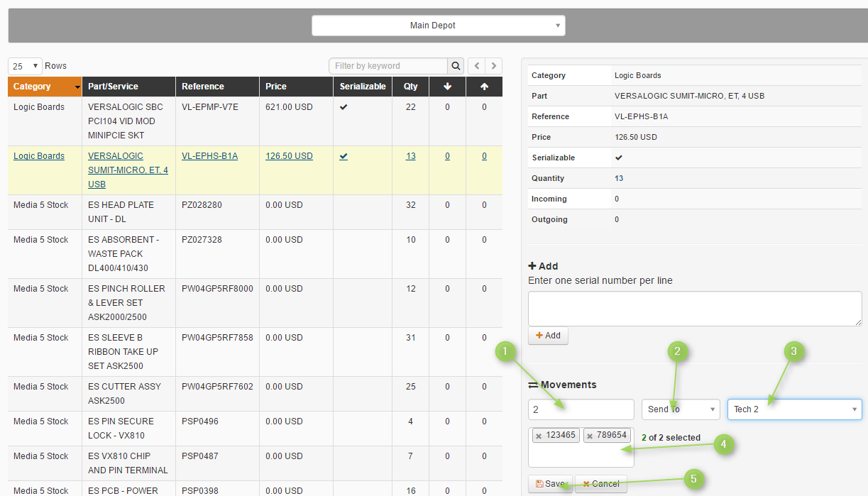
Task: Open the Send To movement type dropdown
Action: pyautogui.click(x=681, y=409)
